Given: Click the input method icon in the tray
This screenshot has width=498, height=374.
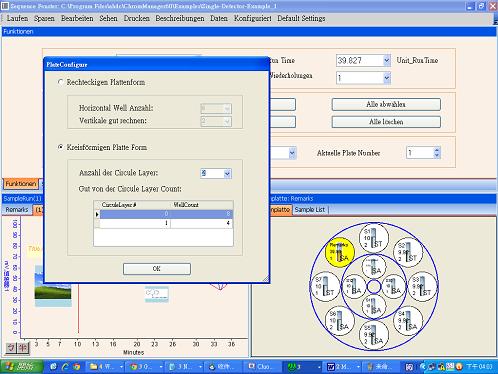Looking at the screenshot, I should point(409,367).
